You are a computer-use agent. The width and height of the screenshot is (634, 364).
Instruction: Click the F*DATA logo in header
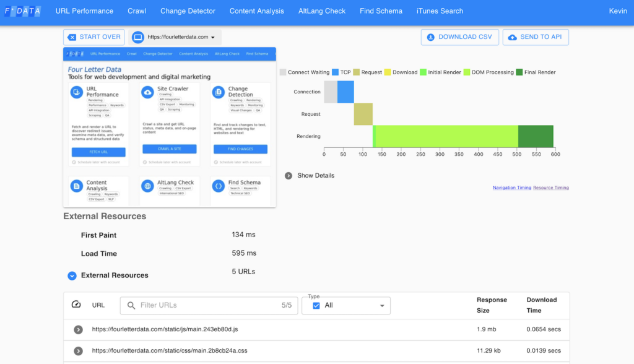[22, 11]
